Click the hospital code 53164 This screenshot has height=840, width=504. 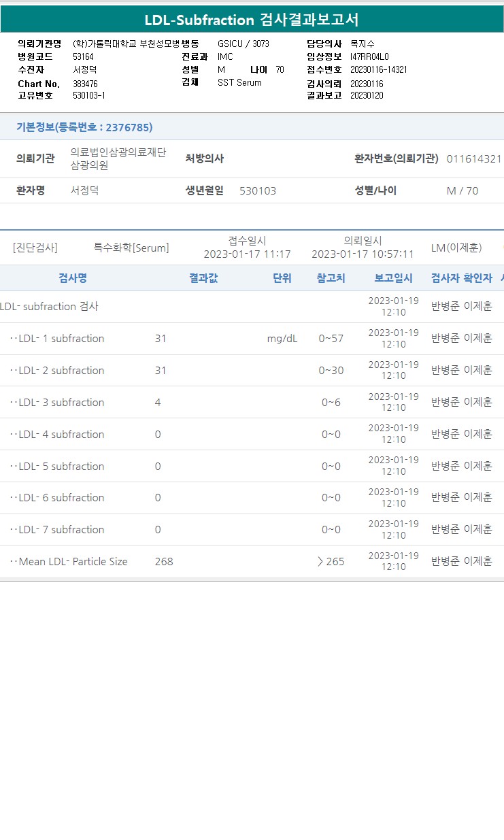(x=83, y=56)
